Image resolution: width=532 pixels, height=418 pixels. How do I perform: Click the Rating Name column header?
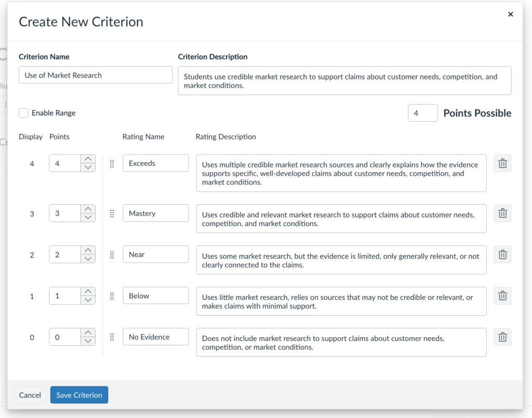point(143,137)
